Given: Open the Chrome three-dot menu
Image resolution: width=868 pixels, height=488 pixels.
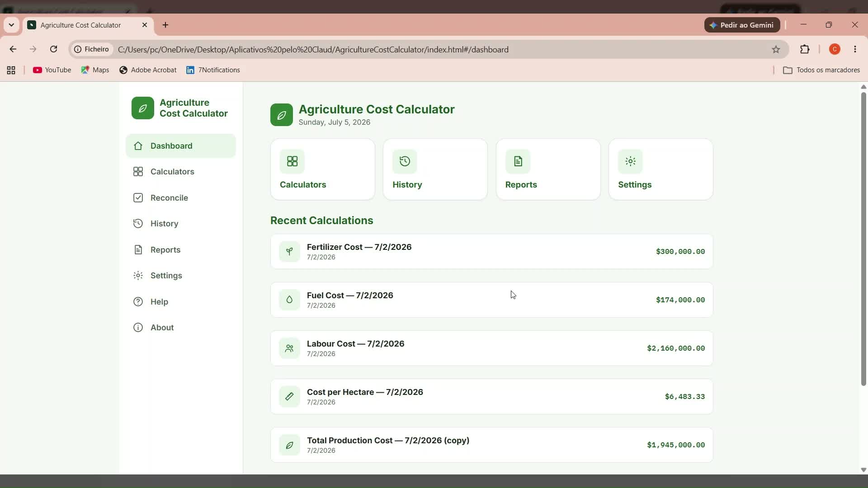Looking at the screenshot, I should [x=855, y=50].
